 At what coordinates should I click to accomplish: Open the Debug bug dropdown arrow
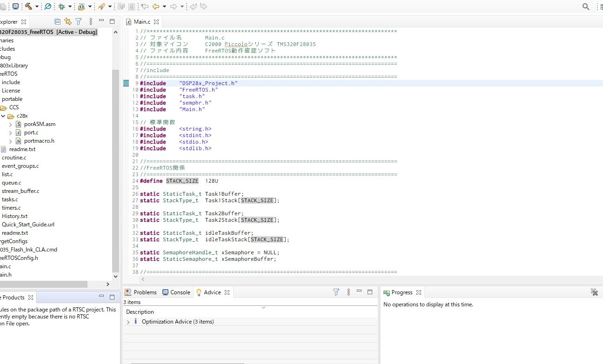pos(70,7)
